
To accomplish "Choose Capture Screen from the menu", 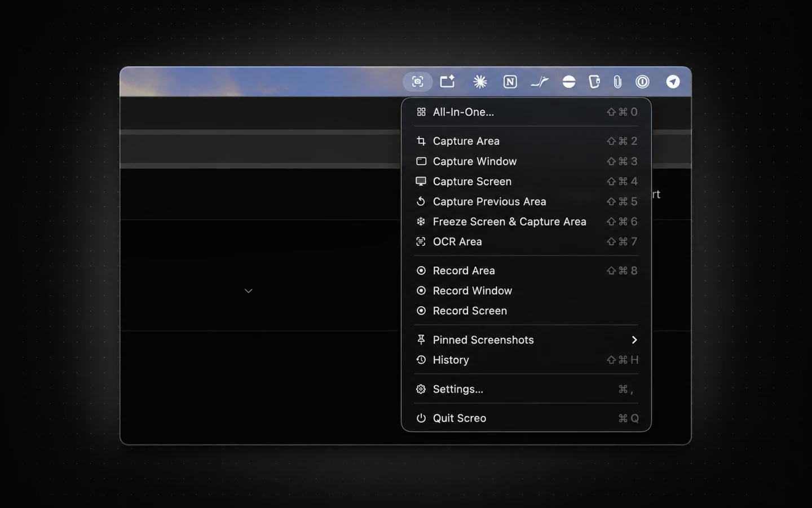I will pos(527,182).
